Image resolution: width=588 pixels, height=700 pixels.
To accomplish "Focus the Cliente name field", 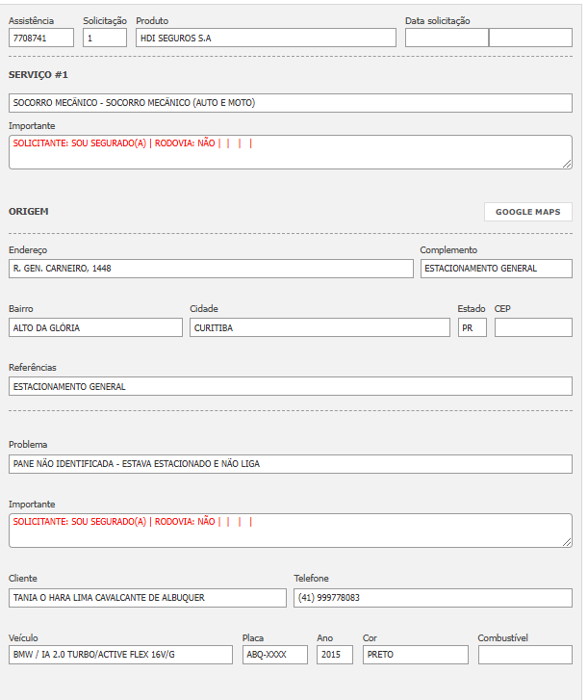I will tap(147, 598).
